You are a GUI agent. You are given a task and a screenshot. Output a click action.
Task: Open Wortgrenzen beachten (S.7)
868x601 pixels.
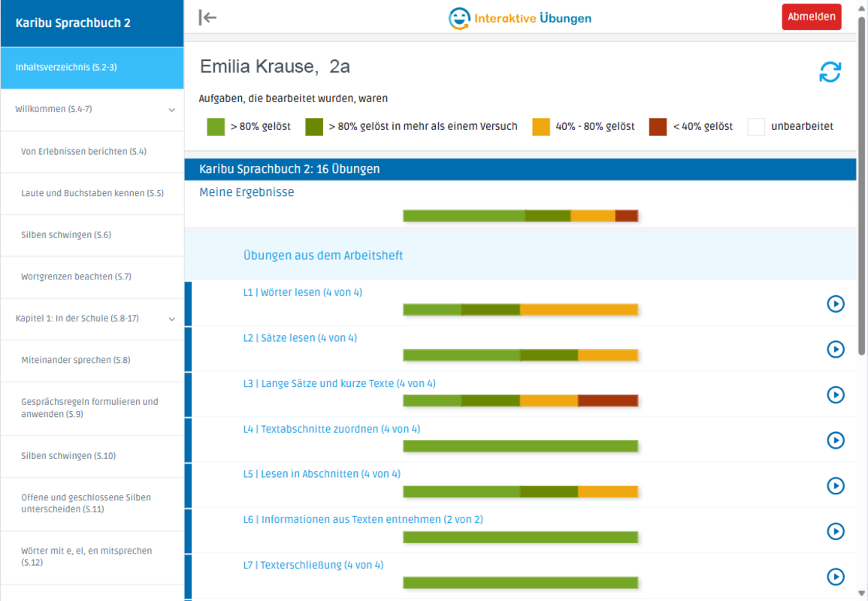[x=92, y=276]
